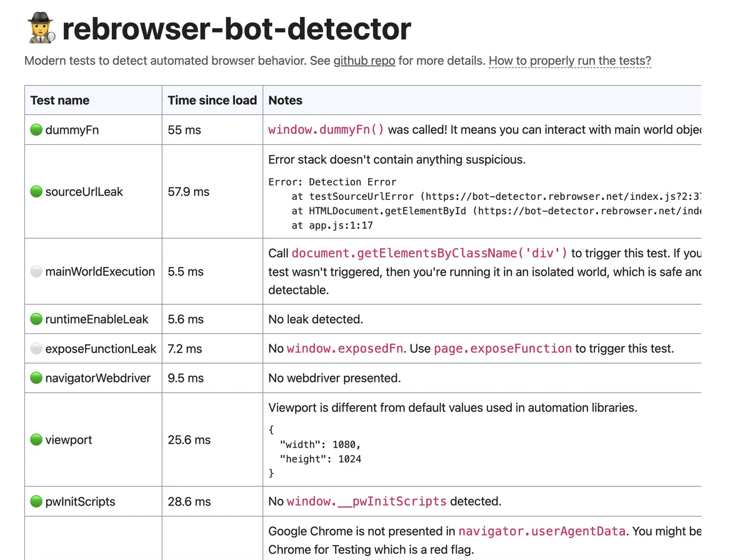Click the 'window.dummyFn()' code snippet
The width and height of the screenshot is (750, 560).
[x=326, y=130]
